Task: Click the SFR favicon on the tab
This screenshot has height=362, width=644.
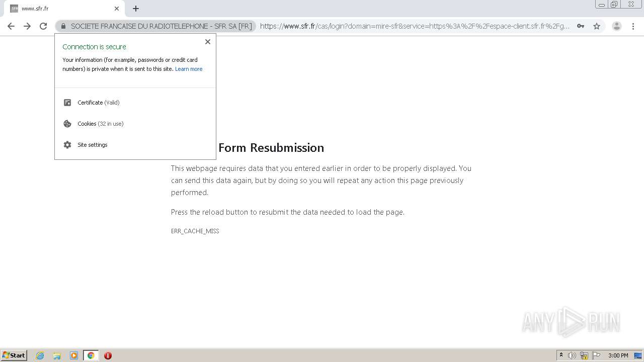Action: [14, 9]
